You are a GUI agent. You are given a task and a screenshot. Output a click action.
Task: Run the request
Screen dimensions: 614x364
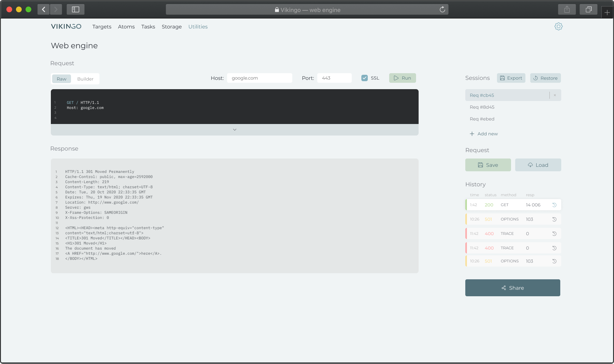pos(402,78)
